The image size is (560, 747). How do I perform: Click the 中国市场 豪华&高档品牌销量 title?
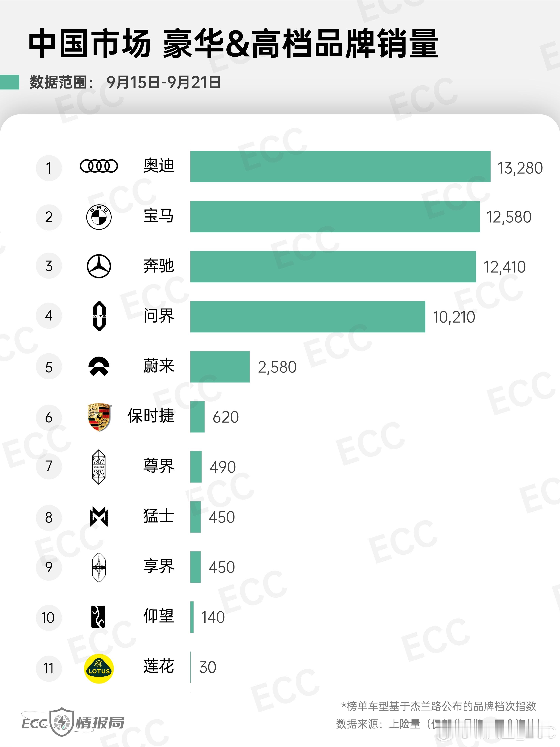(x=233, y=44)
